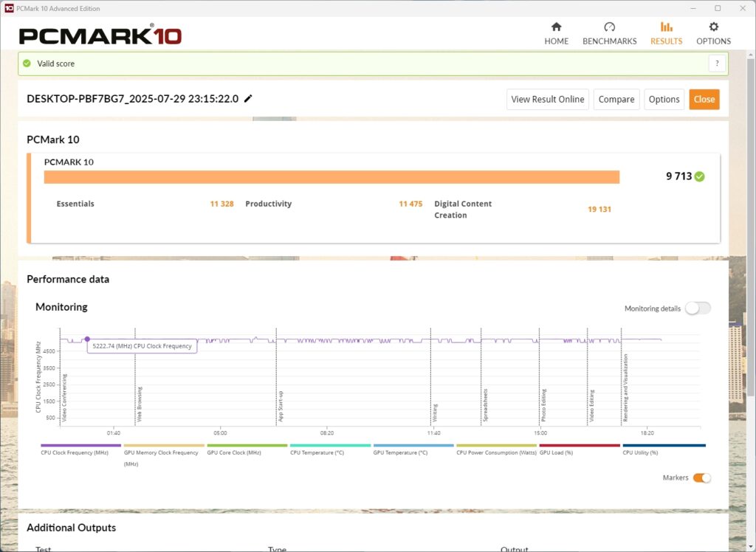This screenshot has height=552, width=756.
Task: Open the Results tab
Action: point(667,33)
